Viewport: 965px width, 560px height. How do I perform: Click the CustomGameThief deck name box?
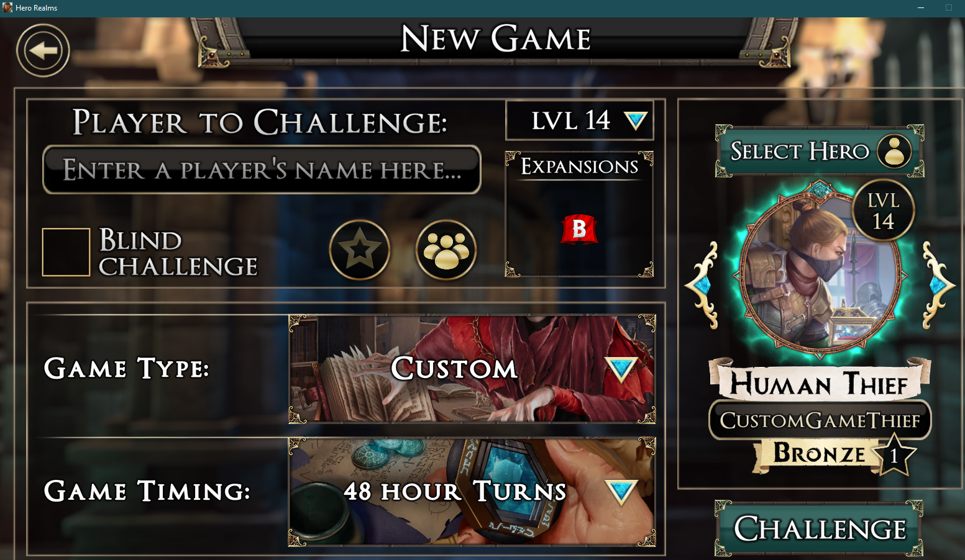point(820,420)
